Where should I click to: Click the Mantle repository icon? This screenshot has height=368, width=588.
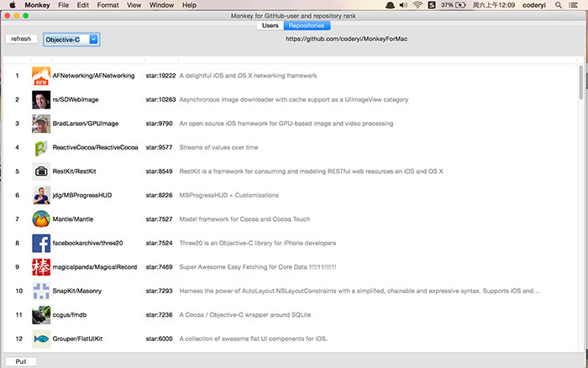[x=41, y=196]
